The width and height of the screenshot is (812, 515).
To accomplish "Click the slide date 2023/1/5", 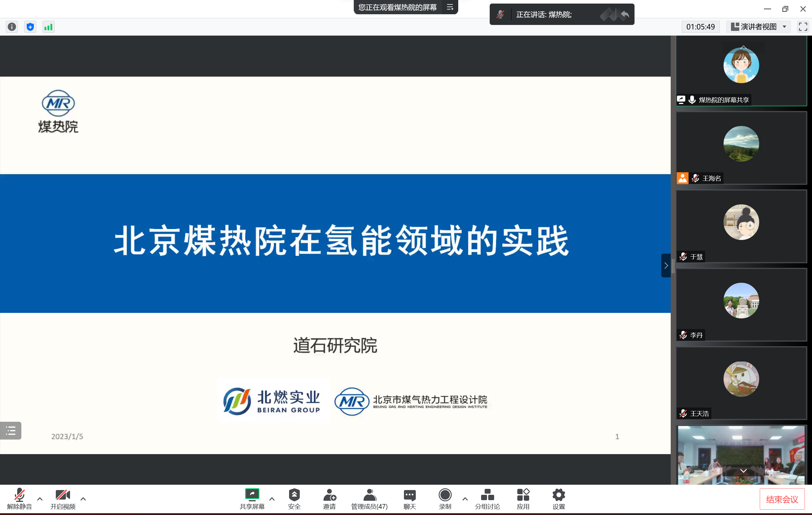I will click(x=67, y=436).
